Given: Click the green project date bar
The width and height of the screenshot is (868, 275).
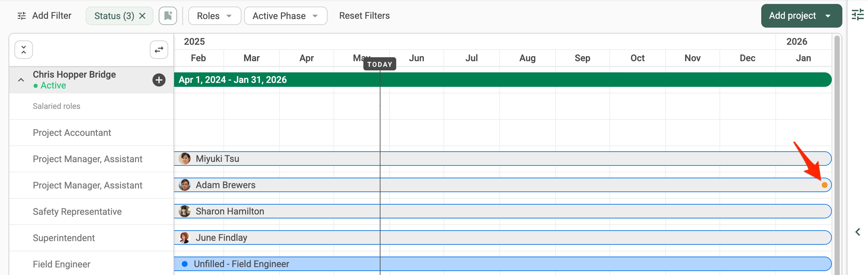Looking at the screenshot, I should [x=503, y=80].
